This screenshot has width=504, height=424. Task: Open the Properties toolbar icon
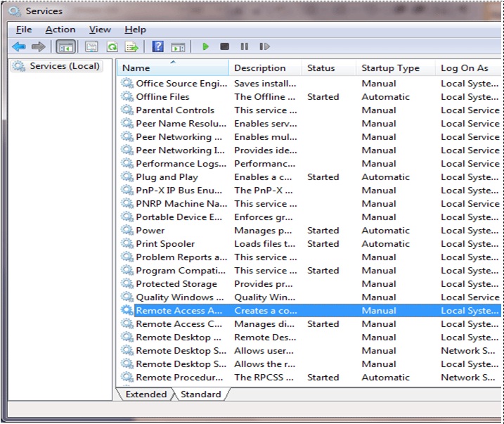tap(91, 47)
